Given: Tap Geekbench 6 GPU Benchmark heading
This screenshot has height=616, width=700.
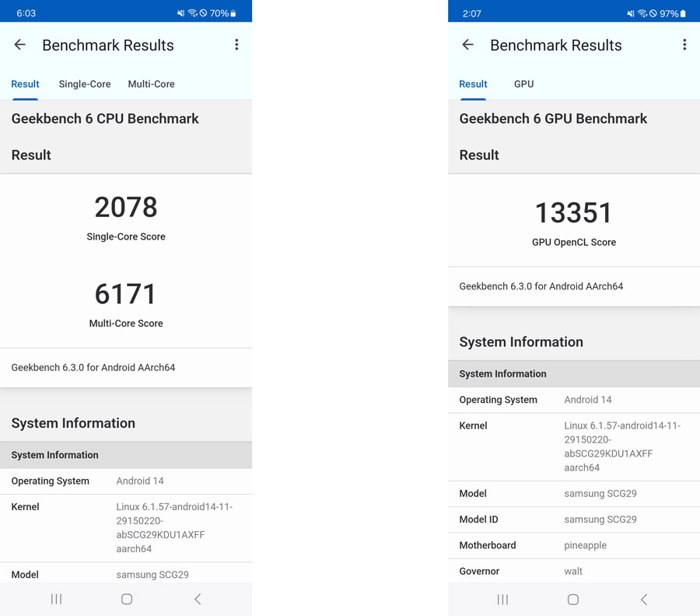Looking at the screenshot, I should [553, 119].
